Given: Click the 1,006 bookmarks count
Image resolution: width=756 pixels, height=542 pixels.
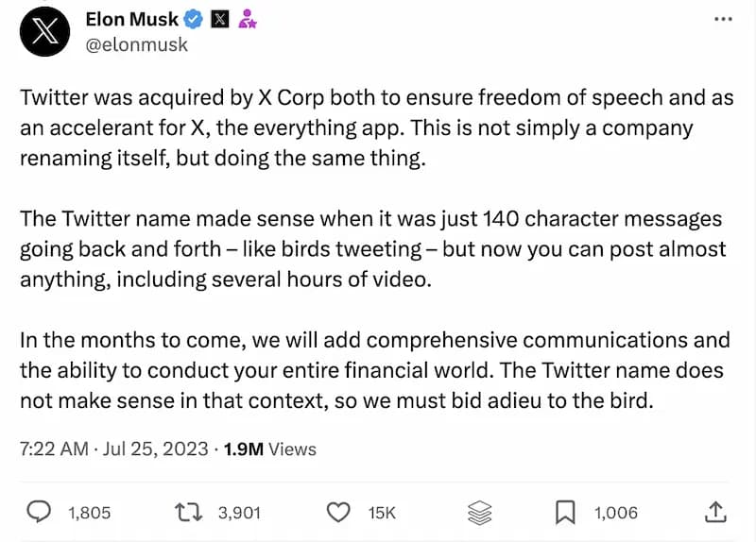Looking at the screenshot, I should 615,513.
